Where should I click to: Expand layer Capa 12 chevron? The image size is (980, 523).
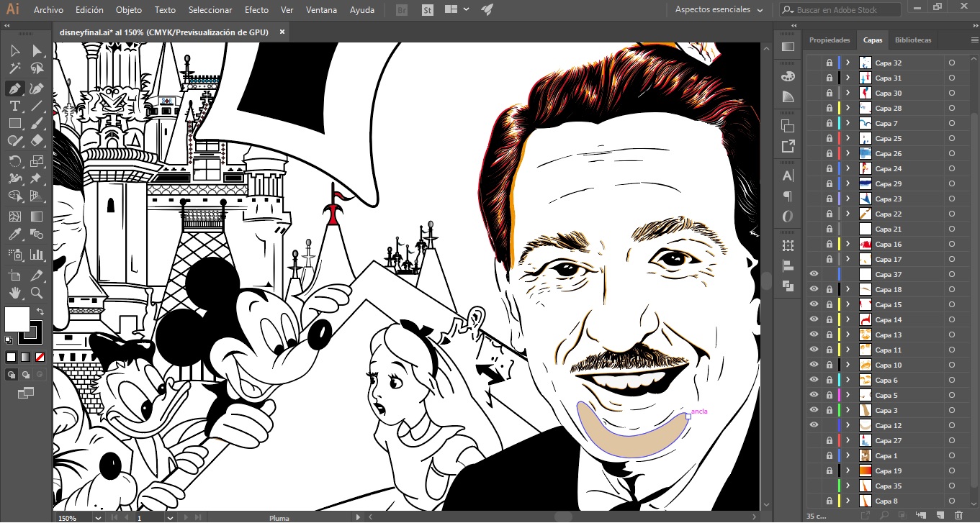(x=848, y=425)
